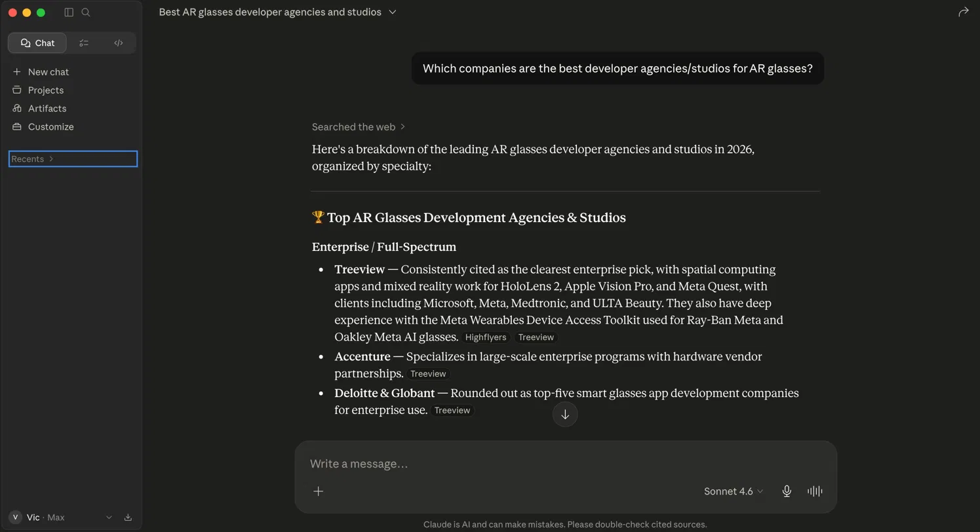The height and width of the screenshot is (532, 980).
Task: Expand the Searched the web details
Action: [x=359, y=127]
